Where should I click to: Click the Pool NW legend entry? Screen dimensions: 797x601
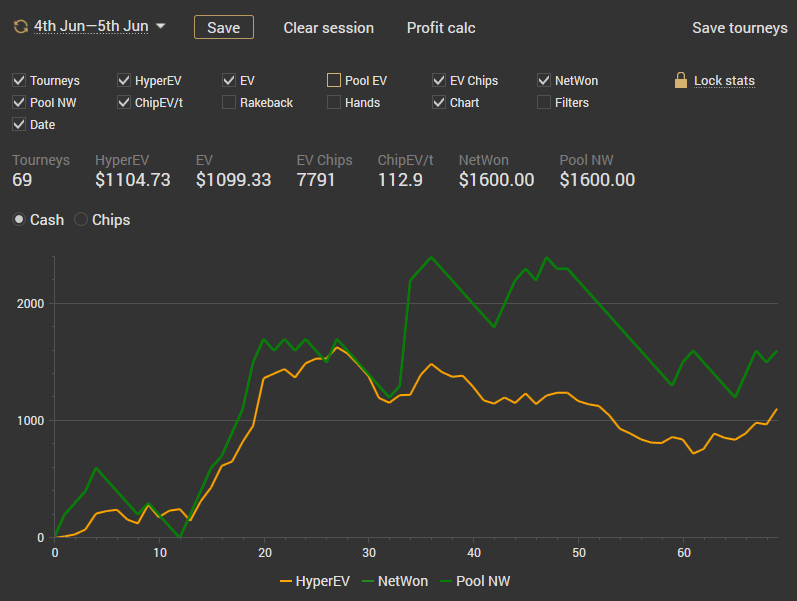[475, 581]
